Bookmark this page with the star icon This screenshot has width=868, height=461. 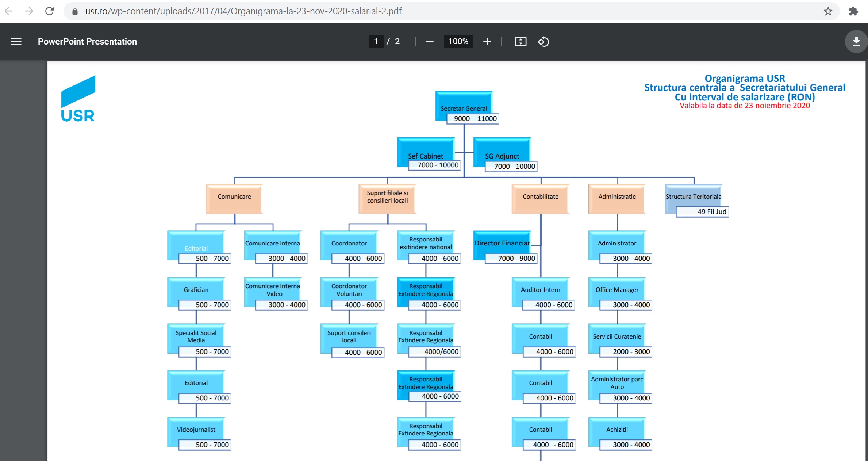828,11
